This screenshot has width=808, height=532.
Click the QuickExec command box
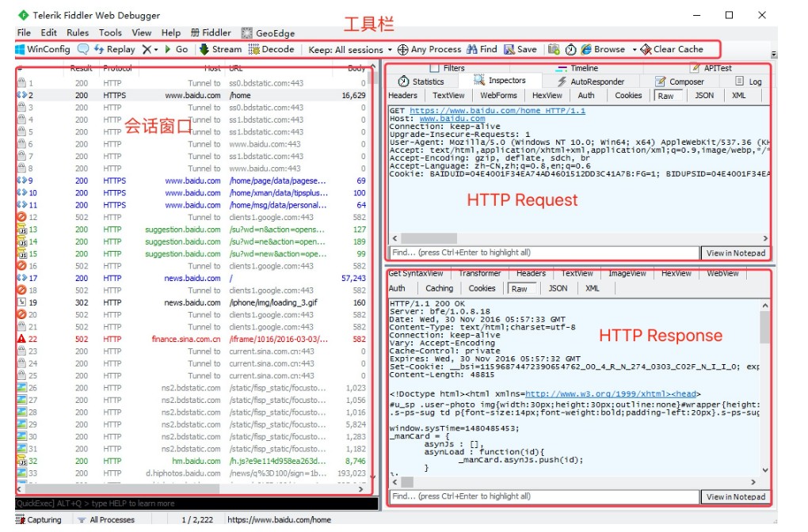[196, 503]
